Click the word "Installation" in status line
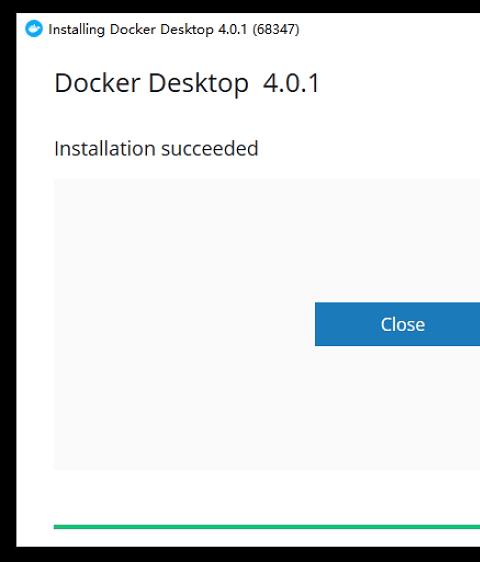 pos(105,148)
